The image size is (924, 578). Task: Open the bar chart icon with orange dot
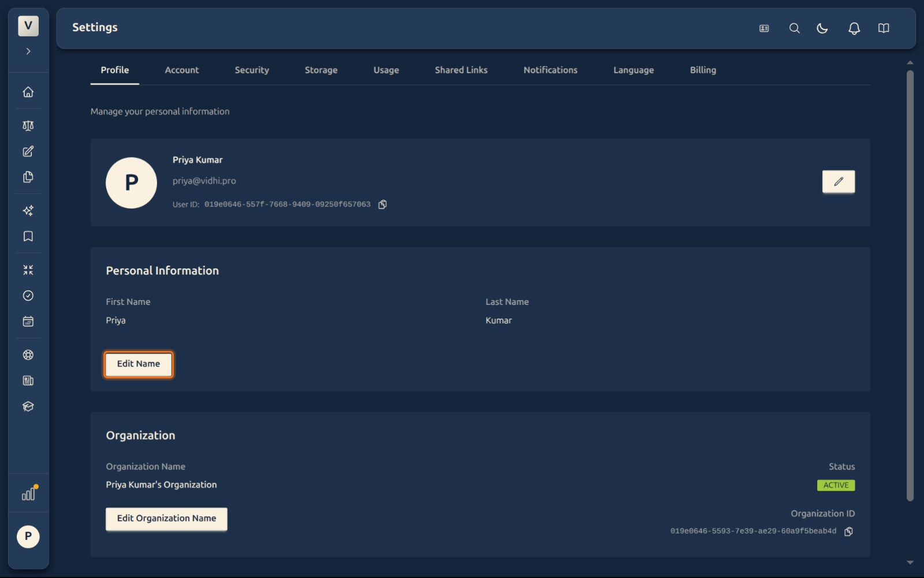29,493
